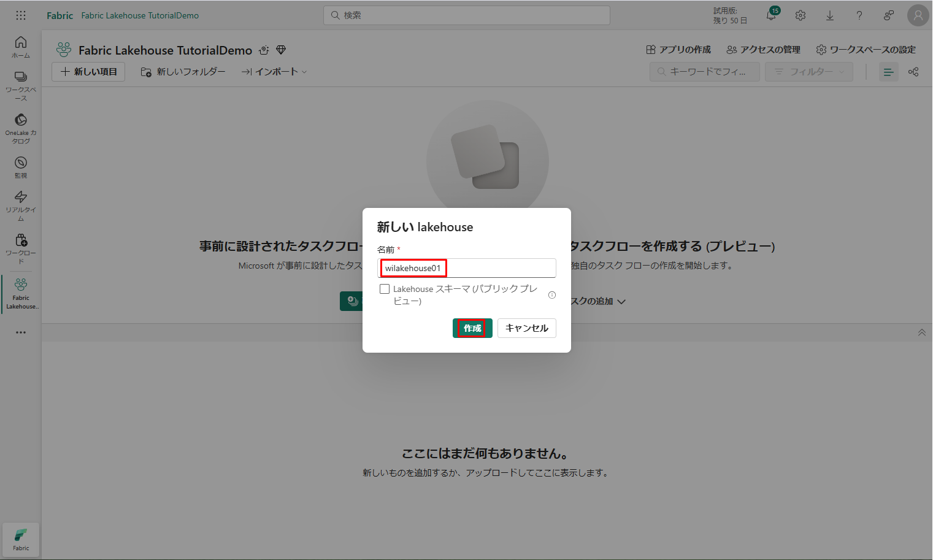Image resolution: width=933 pixels, height=560 pixels.
Task: Enable Lakehouse スキーマ checkbox
Action: point(385,289)
